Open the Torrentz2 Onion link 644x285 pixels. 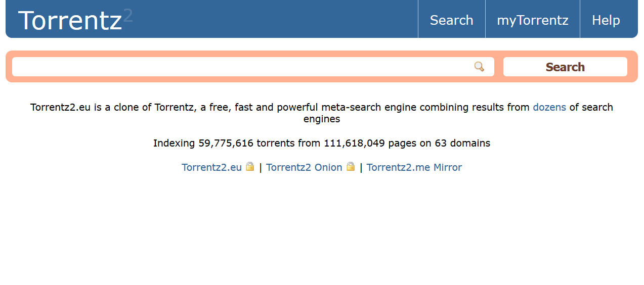click(x=304, y=167)
